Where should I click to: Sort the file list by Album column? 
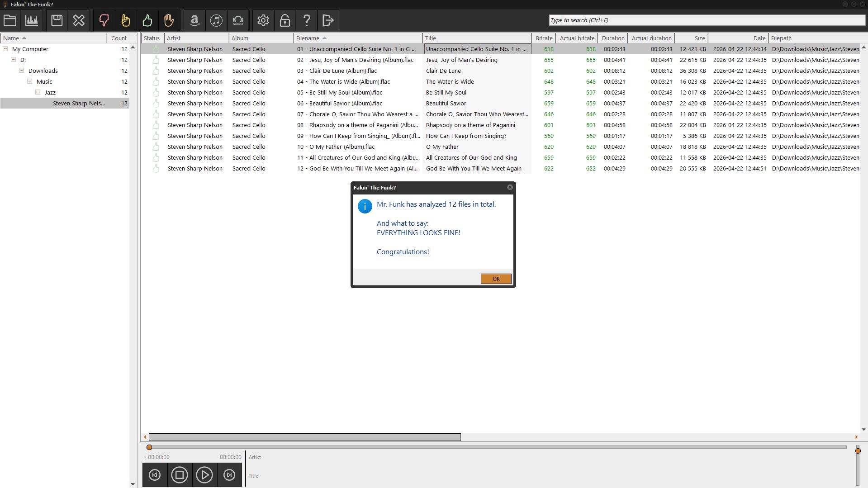coord(261,38)
